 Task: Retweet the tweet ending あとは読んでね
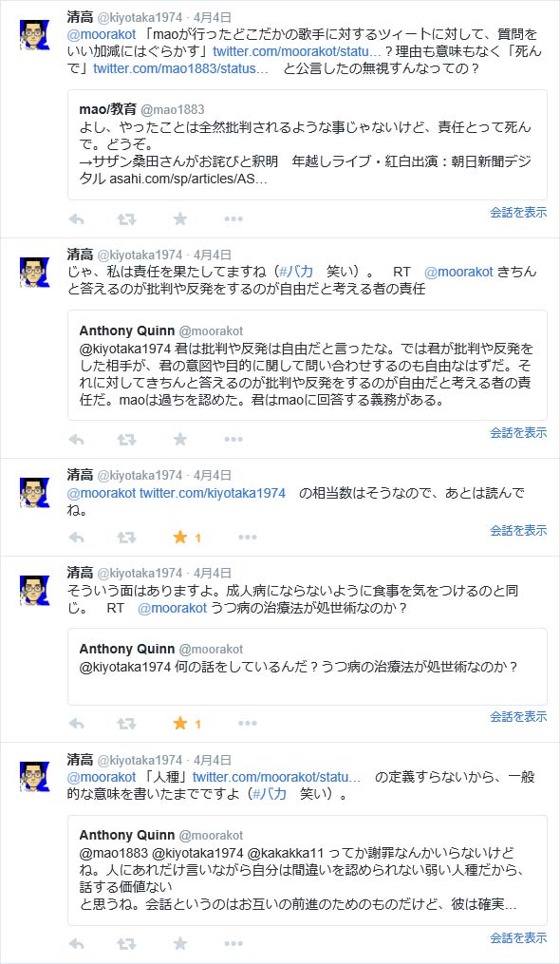click(x=126, y=538)
